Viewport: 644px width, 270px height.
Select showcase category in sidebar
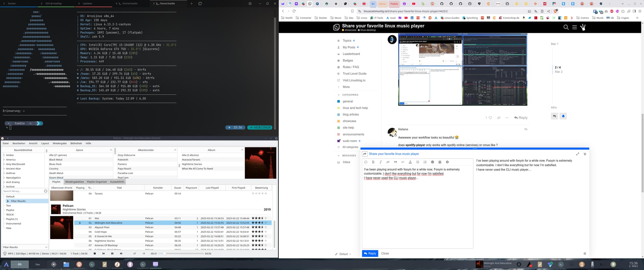click(x=350, y=121)
